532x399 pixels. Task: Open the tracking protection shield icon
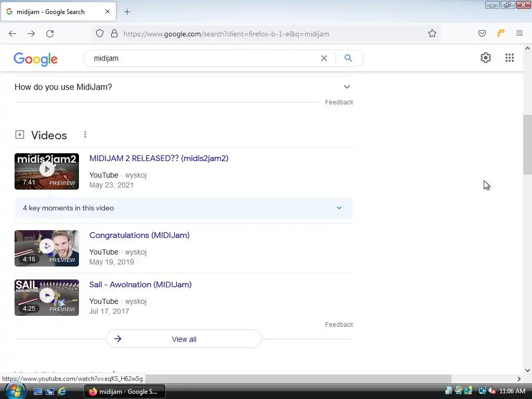coord(99,34)
